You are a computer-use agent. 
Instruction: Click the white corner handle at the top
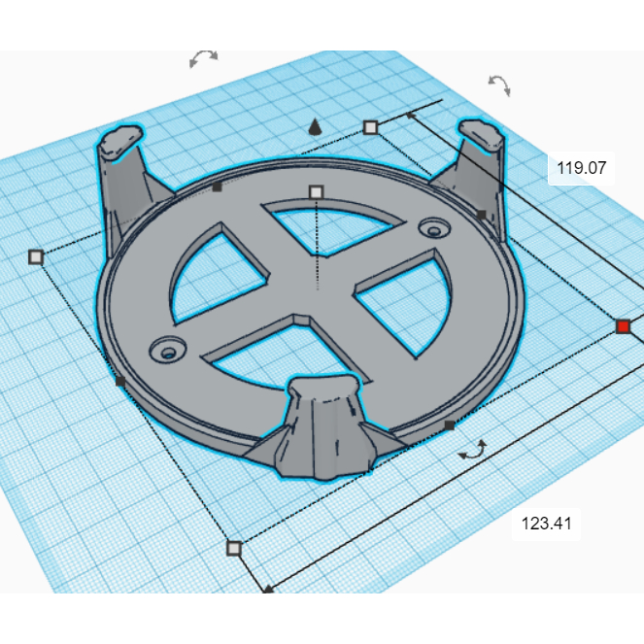pyautogui.click(x=370, y=127)
